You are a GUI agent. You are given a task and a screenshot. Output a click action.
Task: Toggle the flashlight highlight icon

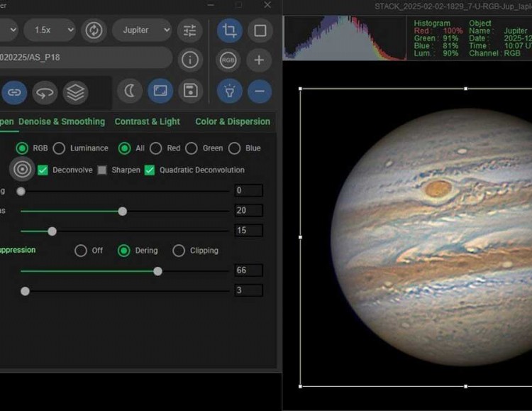click(x=229, y=91)
